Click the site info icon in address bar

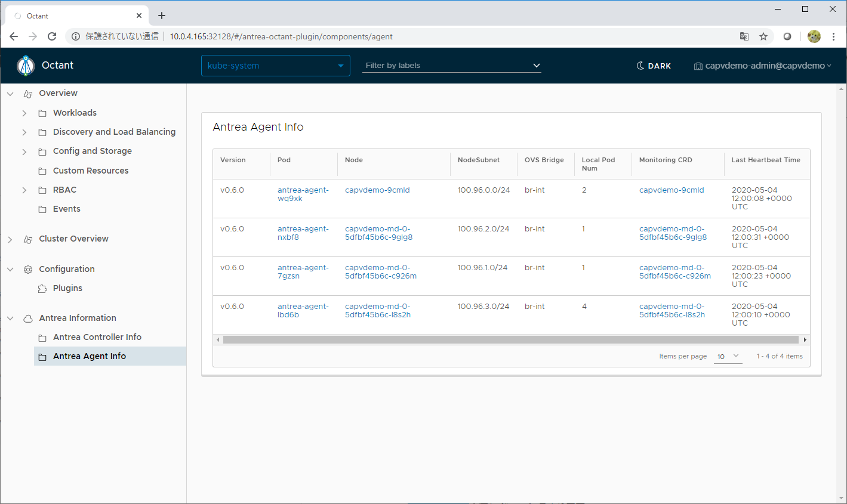[76, 36]
